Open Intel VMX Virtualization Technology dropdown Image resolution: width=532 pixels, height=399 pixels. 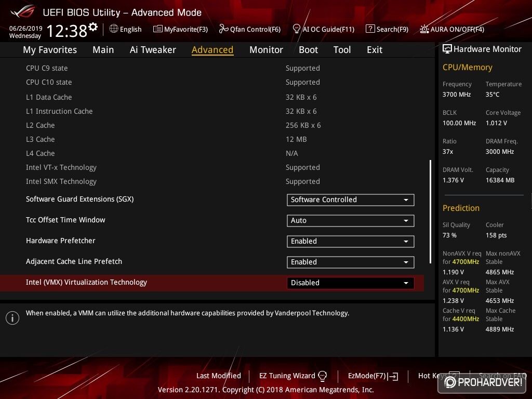(351, 283)
